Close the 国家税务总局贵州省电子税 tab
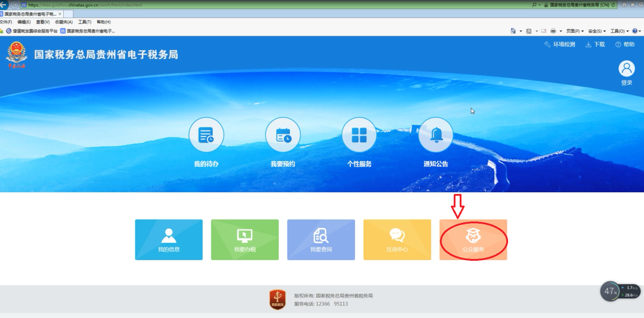 pos(60,14)
